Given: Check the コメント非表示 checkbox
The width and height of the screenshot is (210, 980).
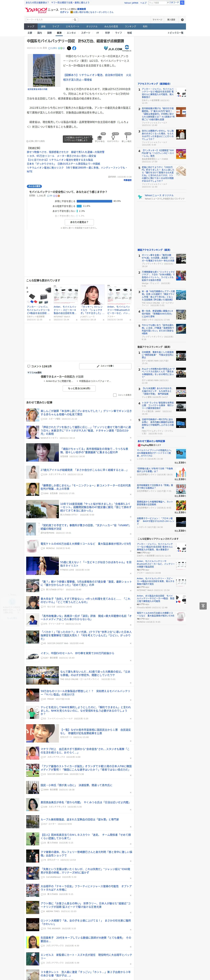Looking at the screenshot, I should click(115, 395).
